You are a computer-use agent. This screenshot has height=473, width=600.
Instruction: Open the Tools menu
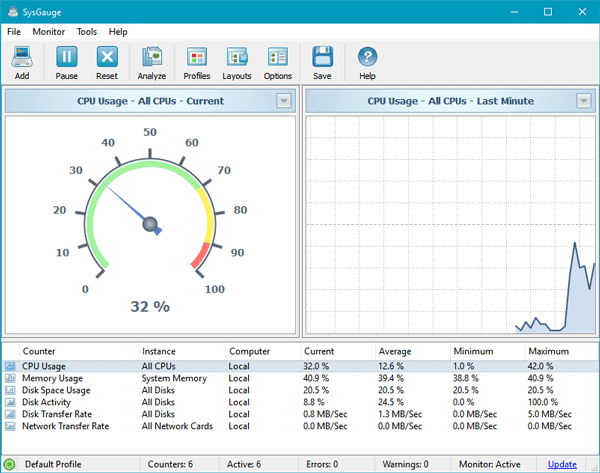point(87,32)
